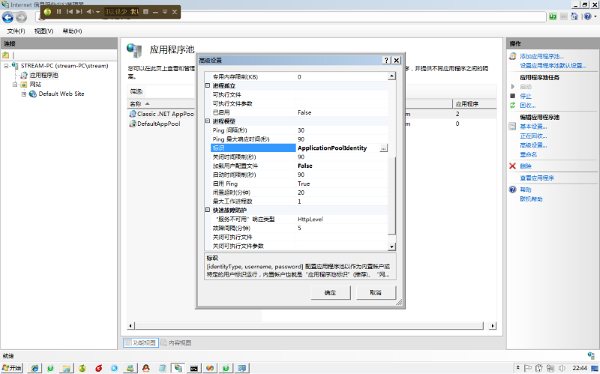This screenshot has width=600, height=374.
Task: Click the horizontal scrollbar left arrow
Action: pos(131,326)
